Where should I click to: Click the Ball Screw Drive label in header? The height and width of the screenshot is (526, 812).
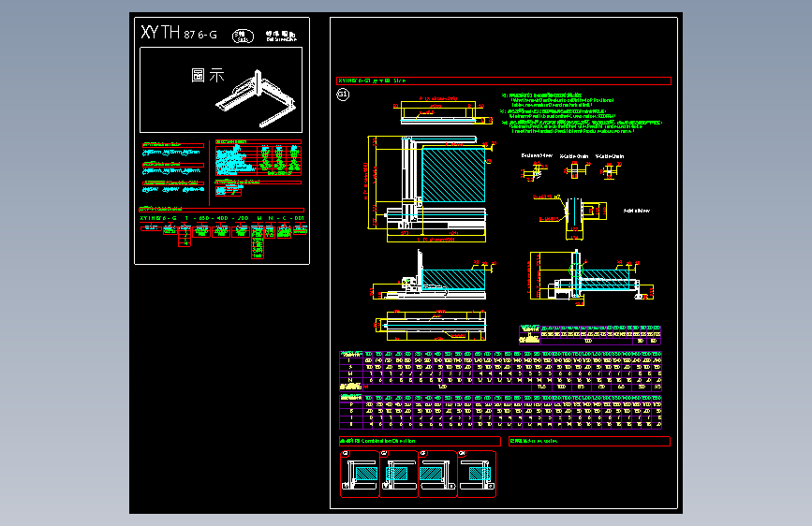(x=281, y=36)
